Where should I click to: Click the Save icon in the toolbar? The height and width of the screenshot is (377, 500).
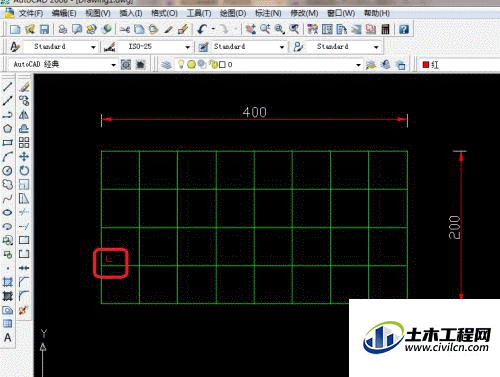[x=44, y=29]
